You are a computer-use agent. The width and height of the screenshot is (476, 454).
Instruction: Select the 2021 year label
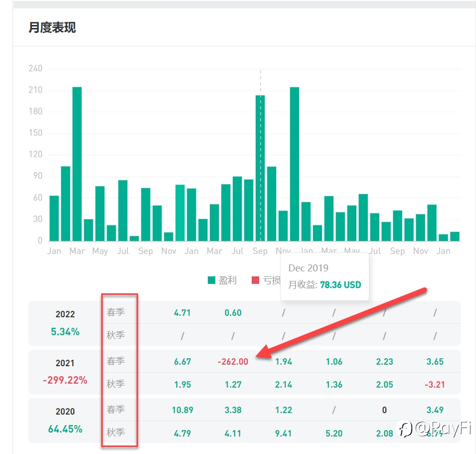[x=65, y=363]
